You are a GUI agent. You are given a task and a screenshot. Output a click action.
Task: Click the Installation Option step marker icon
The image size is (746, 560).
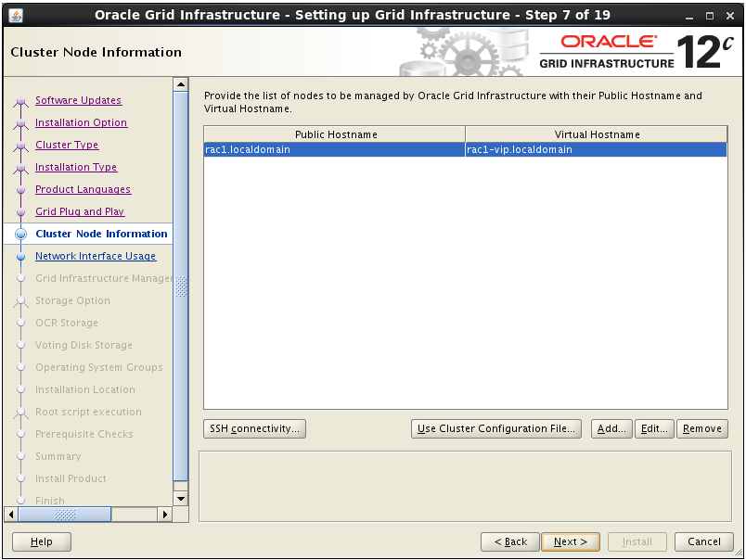[x=21, y=123]
